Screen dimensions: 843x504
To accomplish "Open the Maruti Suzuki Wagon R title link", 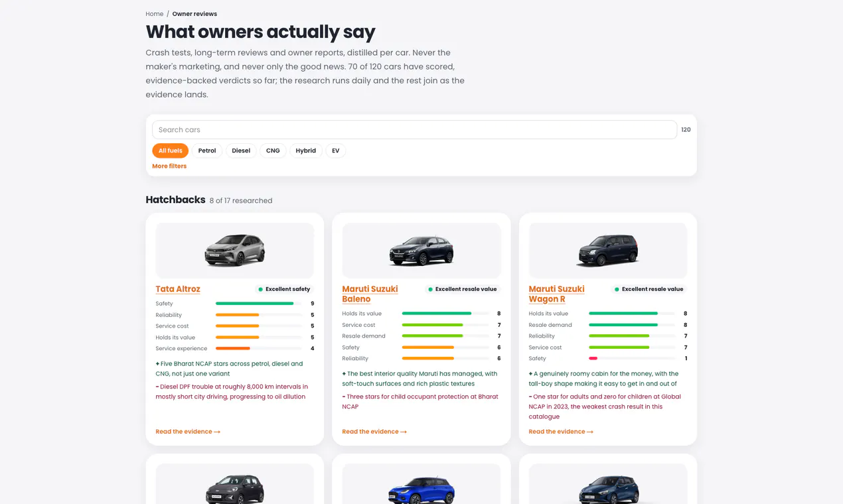I will point(556,294).
